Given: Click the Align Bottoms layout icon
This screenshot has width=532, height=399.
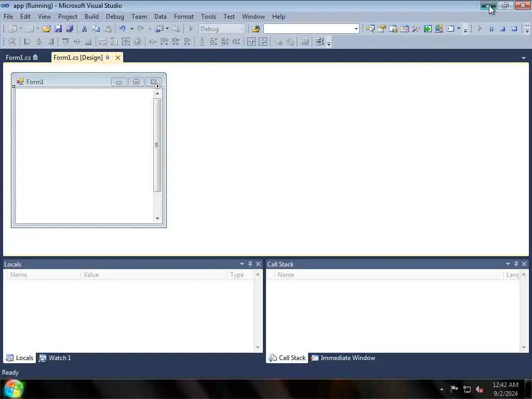Looking at the screenshot, I should tap(88, 42).
